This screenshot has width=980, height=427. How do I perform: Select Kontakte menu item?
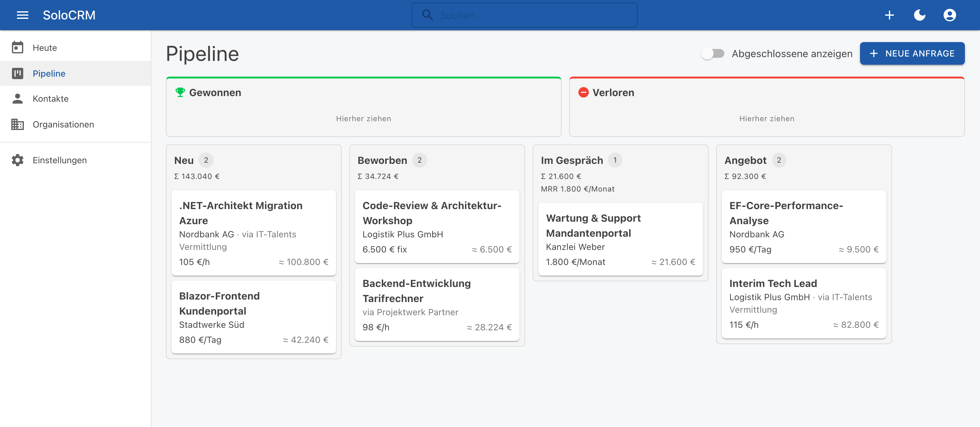click(x=75, y=99)
